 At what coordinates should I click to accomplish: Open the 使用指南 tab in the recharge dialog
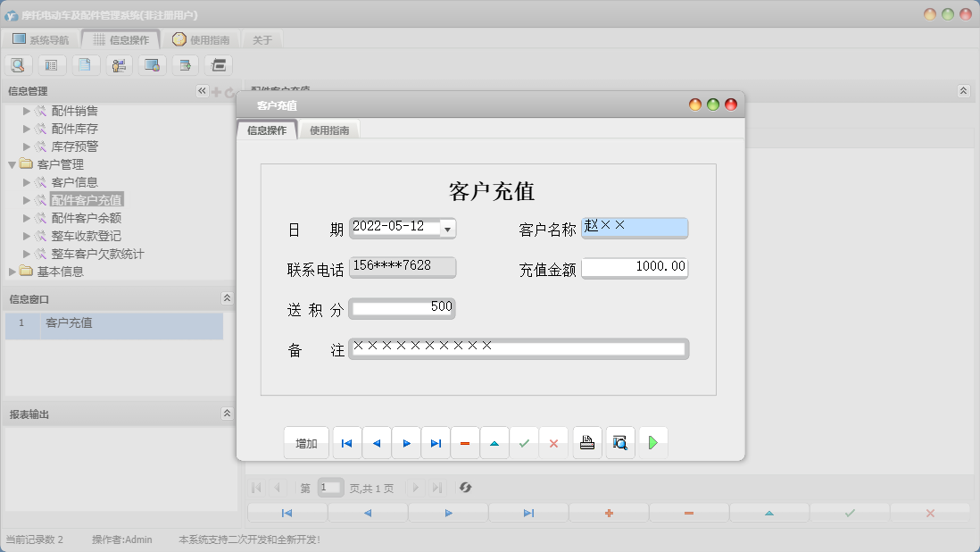331,129
